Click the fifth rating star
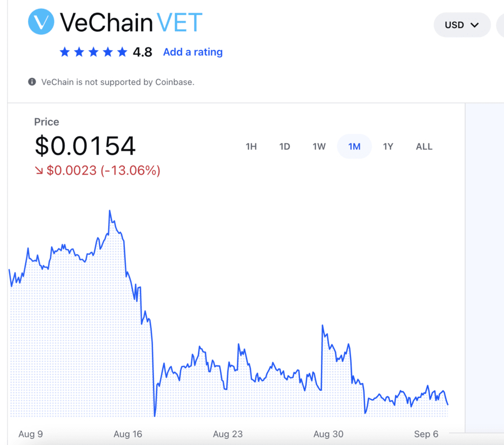504x445 pixels. click(122, 51)
